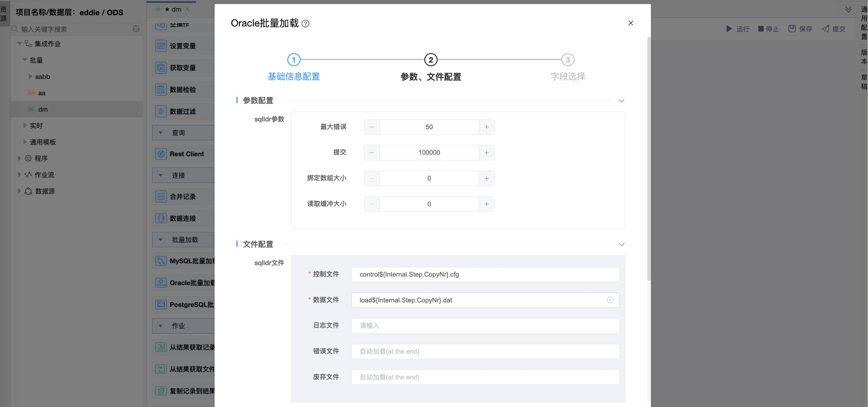868x407 pixels.
Task: Click the 保存 save icon
Action: [x=791, y=29]
